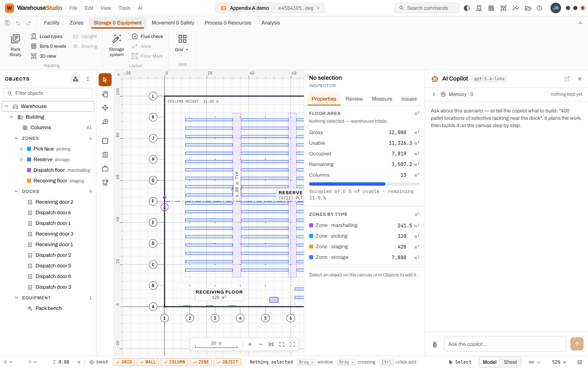The height and width of the screenshot is (368, 588).
Task: Select the pointer tool in canvas toolbar
Action: [x=105, y=80]
